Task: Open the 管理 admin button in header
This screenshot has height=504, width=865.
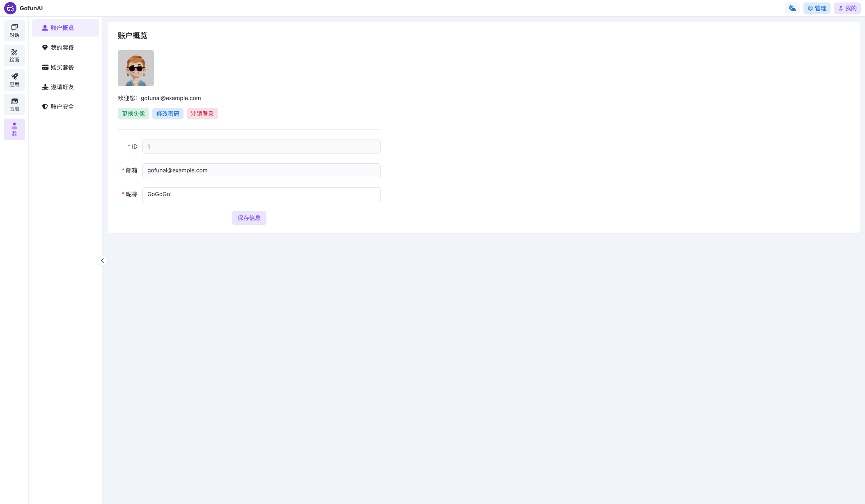Action: coord(817,8)
